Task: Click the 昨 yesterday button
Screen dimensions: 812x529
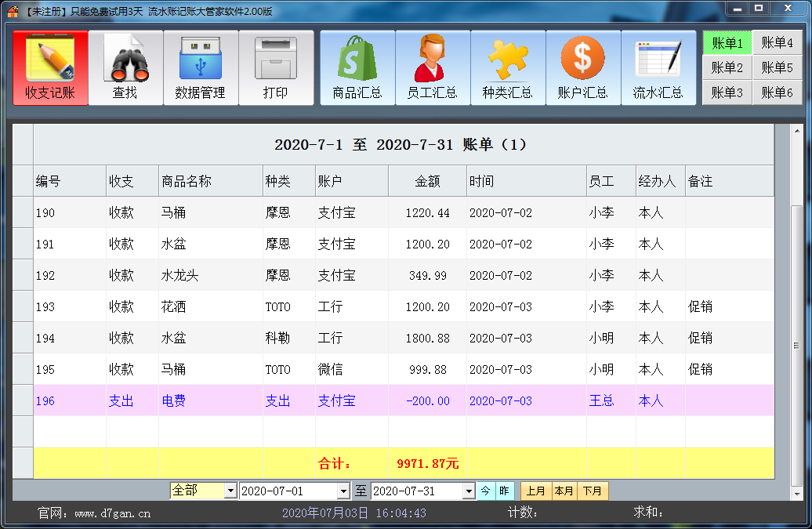Action: pos(504,491)
